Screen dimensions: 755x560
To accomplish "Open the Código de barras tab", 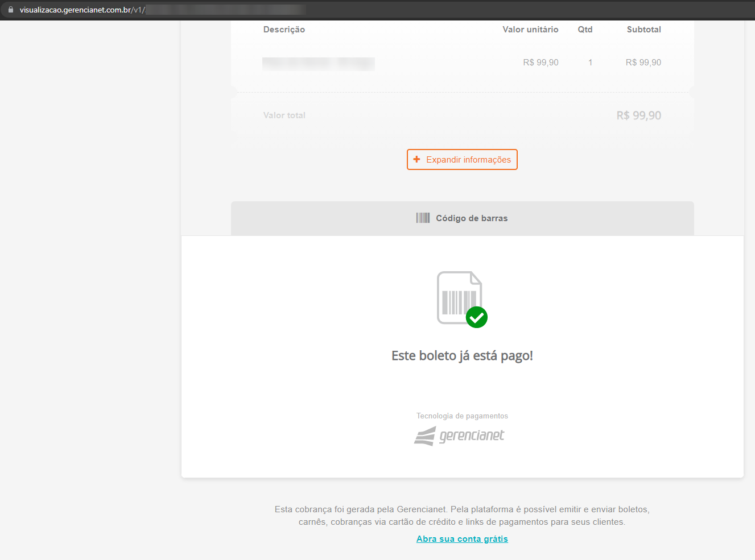I will tap(462, 218).
